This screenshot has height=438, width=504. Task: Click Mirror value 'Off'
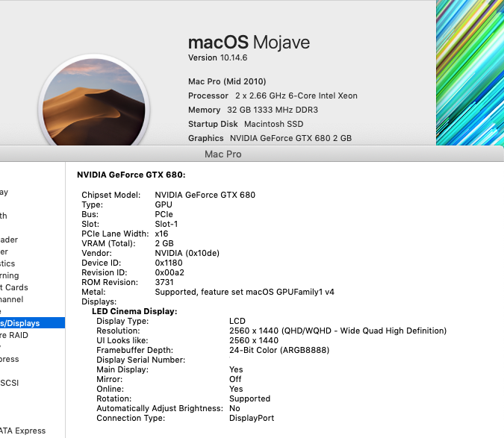[x=235, y=379]
